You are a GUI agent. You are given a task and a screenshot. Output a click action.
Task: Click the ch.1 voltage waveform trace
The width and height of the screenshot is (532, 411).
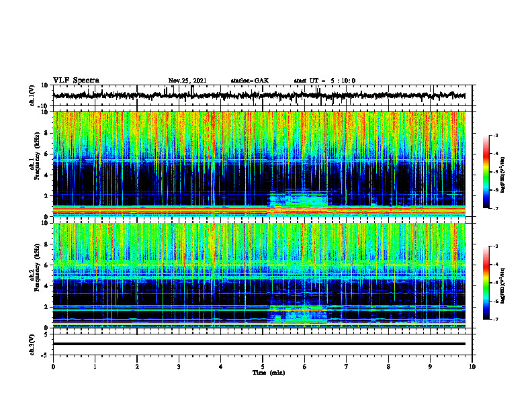click(259, 95)
